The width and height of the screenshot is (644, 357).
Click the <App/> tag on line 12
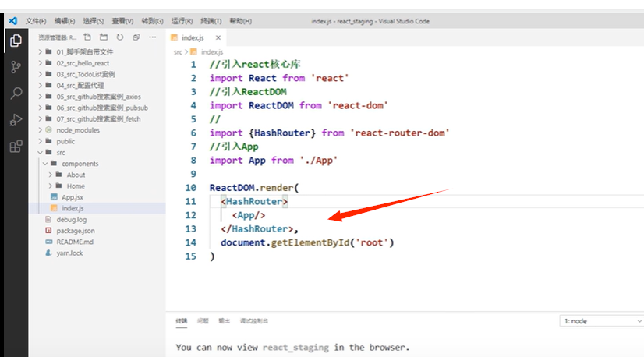(249, 215)
